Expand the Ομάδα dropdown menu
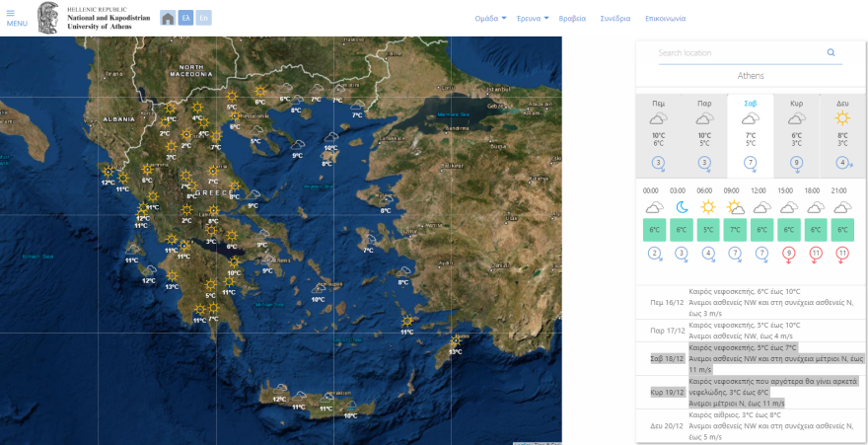 point(490,19)
